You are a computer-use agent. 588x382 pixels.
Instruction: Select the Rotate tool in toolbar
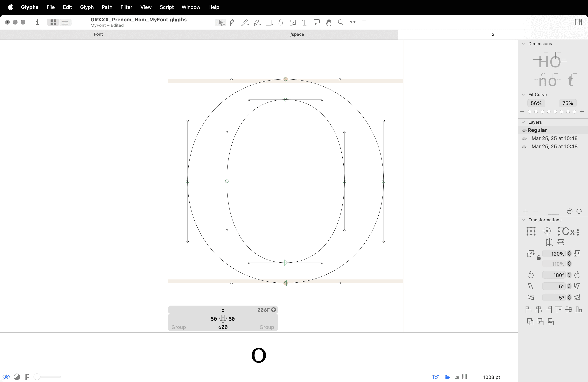coord(281,23)
